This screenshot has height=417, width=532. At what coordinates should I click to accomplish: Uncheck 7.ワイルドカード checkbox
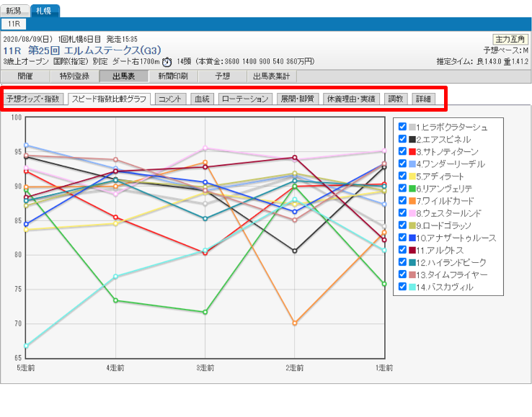402,200
